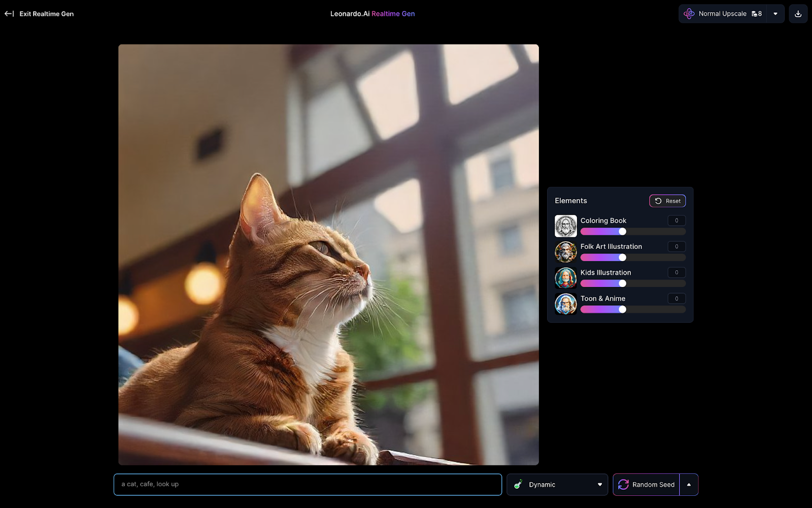Open the upscale options dropdown arrow
The image size is (812, 508).
(x=775, y=14)
